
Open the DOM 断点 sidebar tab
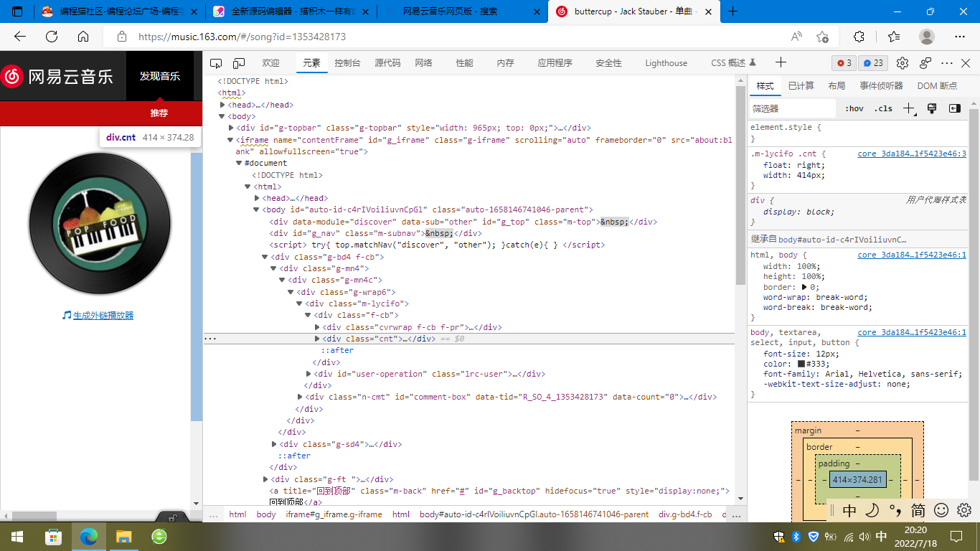tap(937, 86)
